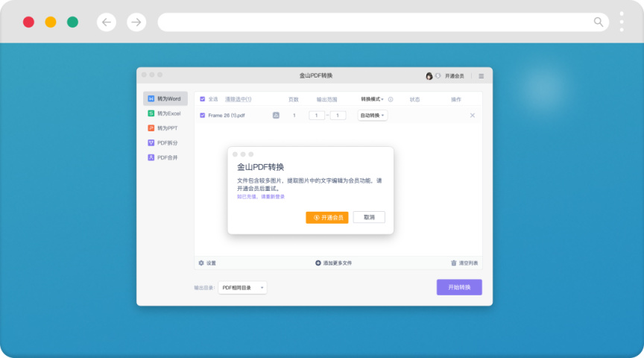Click the refresh icon next to avatar

tap(438, 76)
